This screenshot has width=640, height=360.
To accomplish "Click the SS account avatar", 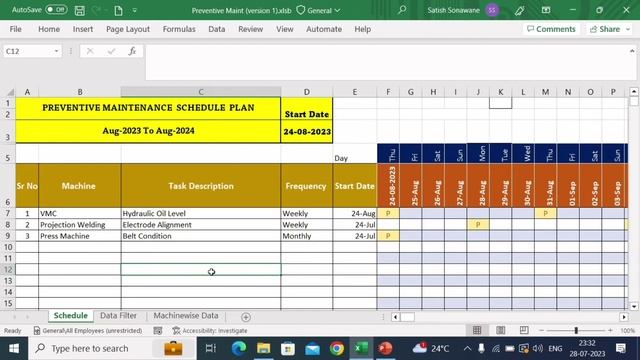I will pyautogui.click(x=493, y=10).
